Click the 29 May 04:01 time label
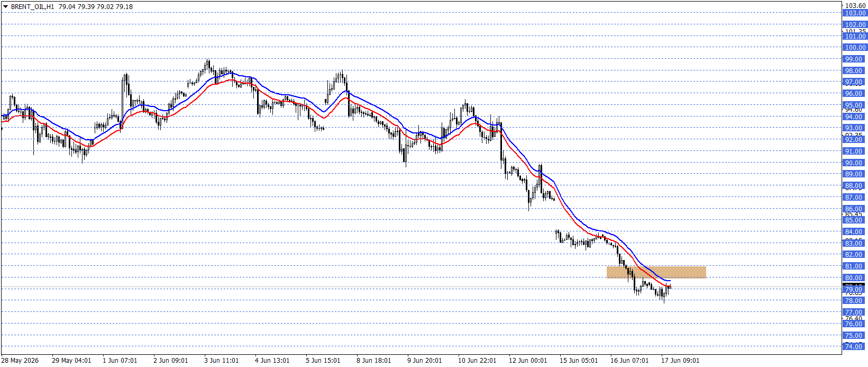 [71, 361]
